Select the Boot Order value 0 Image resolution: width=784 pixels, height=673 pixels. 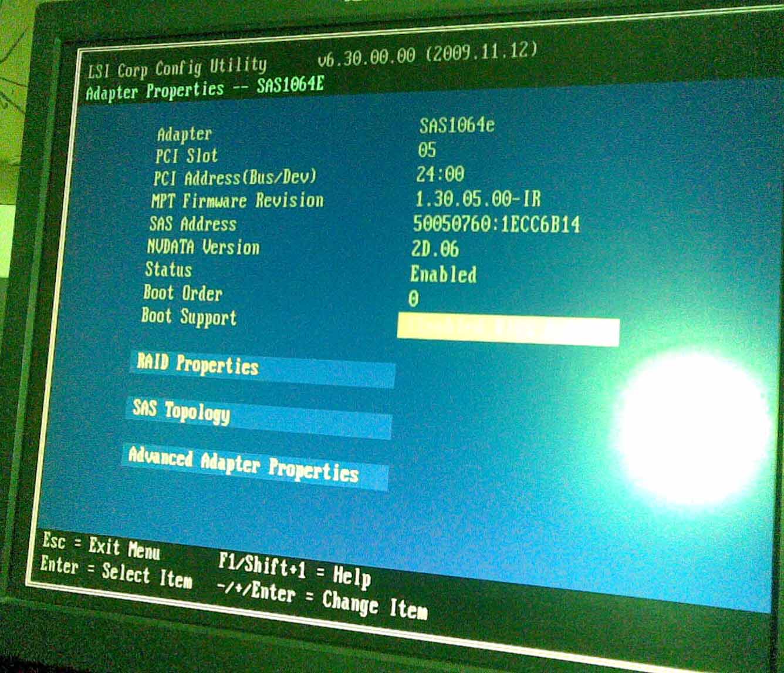[414, 299]
